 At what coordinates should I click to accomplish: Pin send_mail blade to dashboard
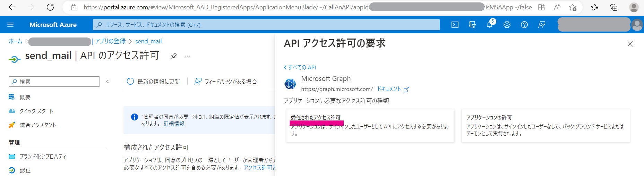pyautogui.click(x=174, y=56)
